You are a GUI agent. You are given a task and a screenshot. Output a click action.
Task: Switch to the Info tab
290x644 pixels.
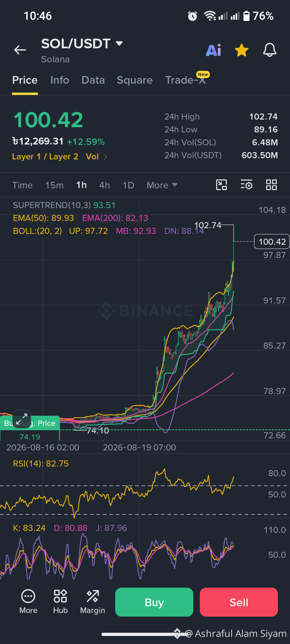(x=60, y=80)
